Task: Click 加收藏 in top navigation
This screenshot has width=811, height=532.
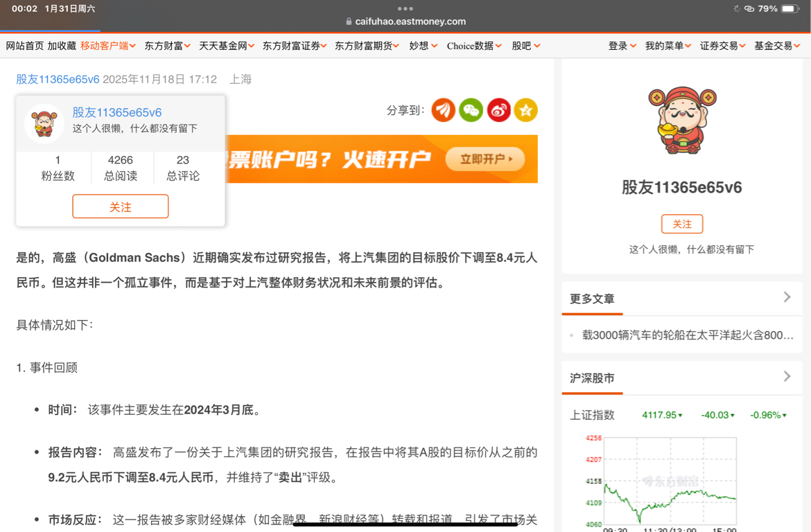Action: (x=62, y=46)
